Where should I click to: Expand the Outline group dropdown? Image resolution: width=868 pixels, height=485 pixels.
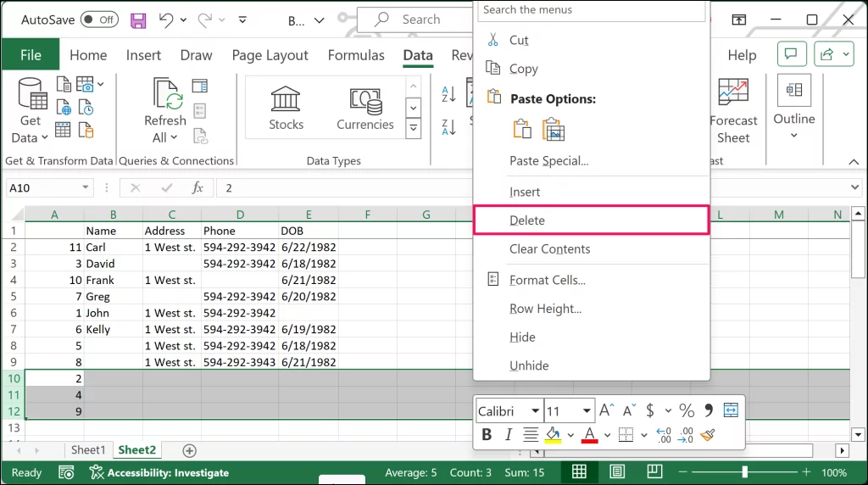(x=793, y=135)
